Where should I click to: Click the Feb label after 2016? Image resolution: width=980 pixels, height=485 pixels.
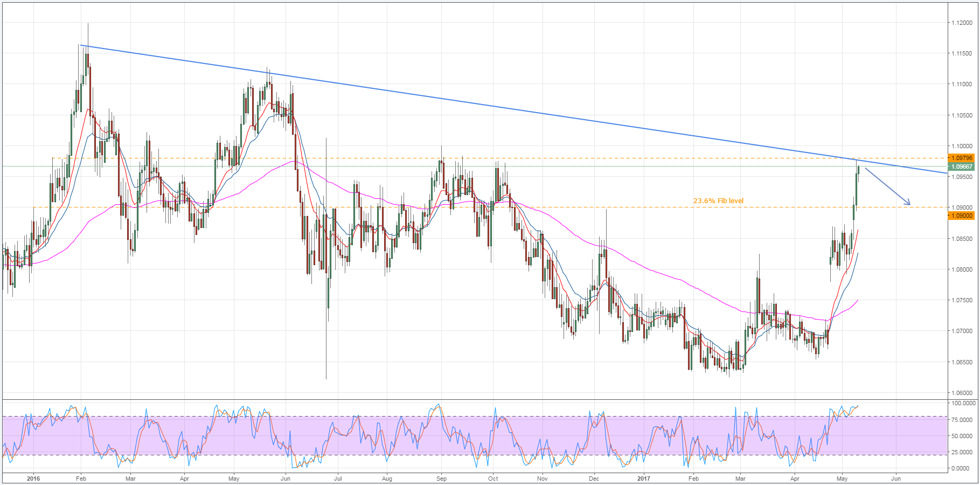(81, 479)
